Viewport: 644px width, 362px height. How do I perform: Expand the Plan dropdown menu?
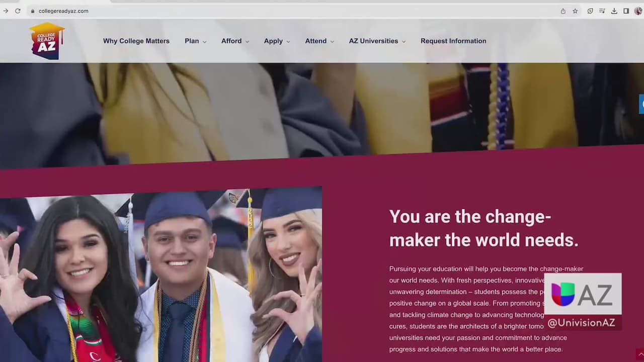pyautogui.click(x=195, y=41)
